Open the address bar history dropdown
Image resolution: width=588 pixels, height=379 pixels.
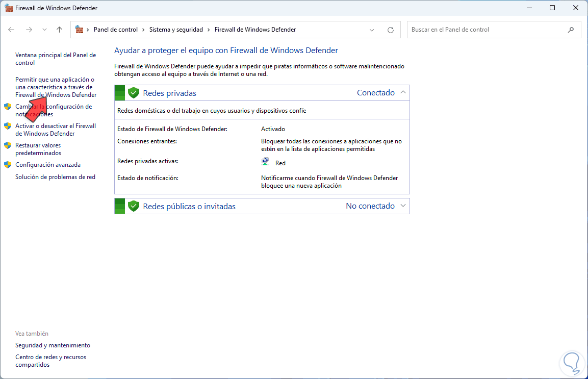point(372,30)
